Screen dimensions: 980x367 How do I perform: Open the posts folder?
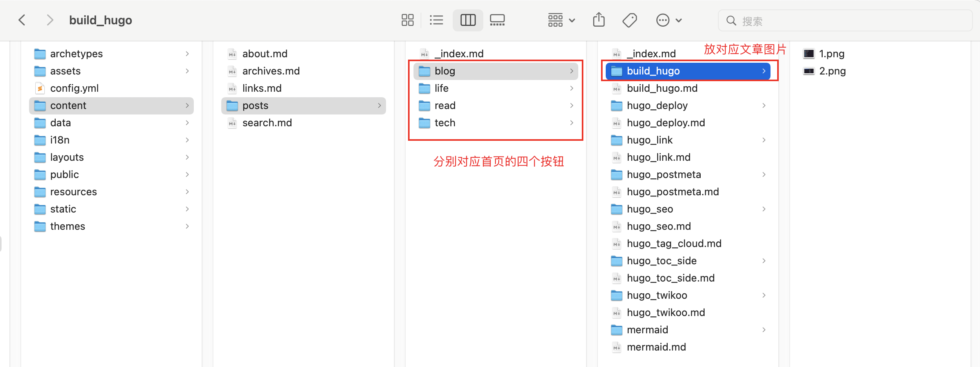pyautogui.click(x=255, y=105)
